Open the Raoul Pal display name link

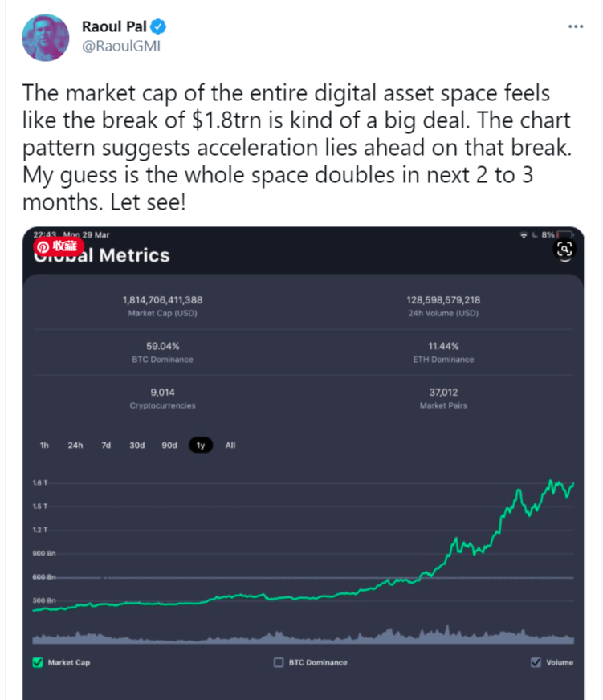coord(114,26)
